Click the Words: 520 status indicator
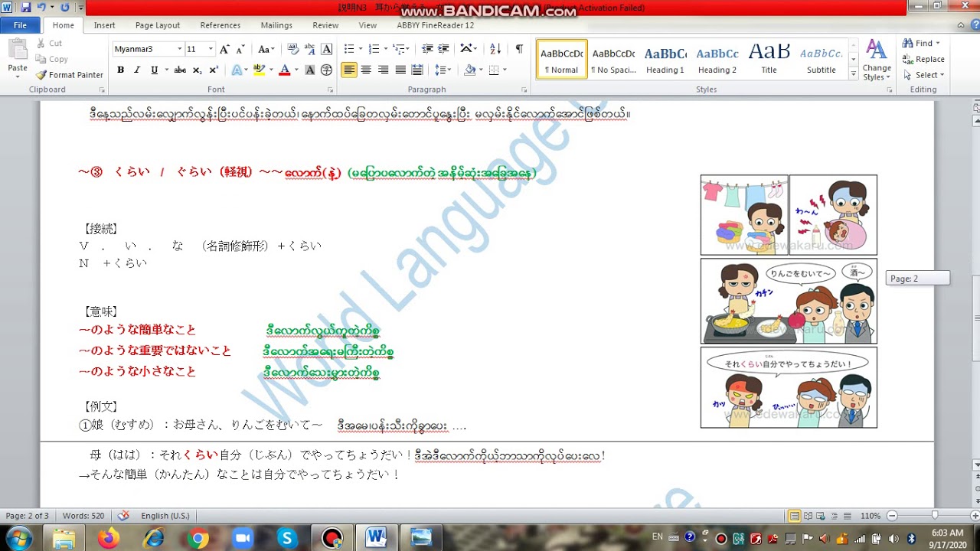This screenshot has width=980, height=551. click(83, 516)
